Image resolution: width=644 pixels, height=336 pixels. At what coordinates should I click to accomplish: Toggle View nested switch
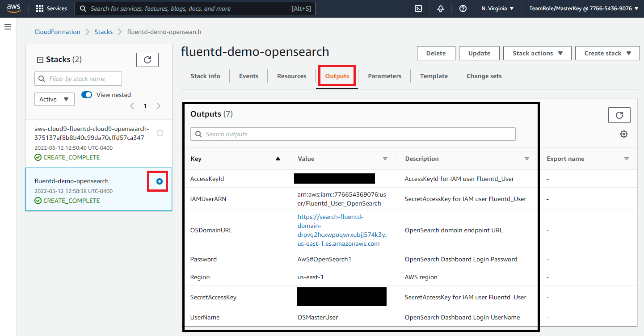87,95
